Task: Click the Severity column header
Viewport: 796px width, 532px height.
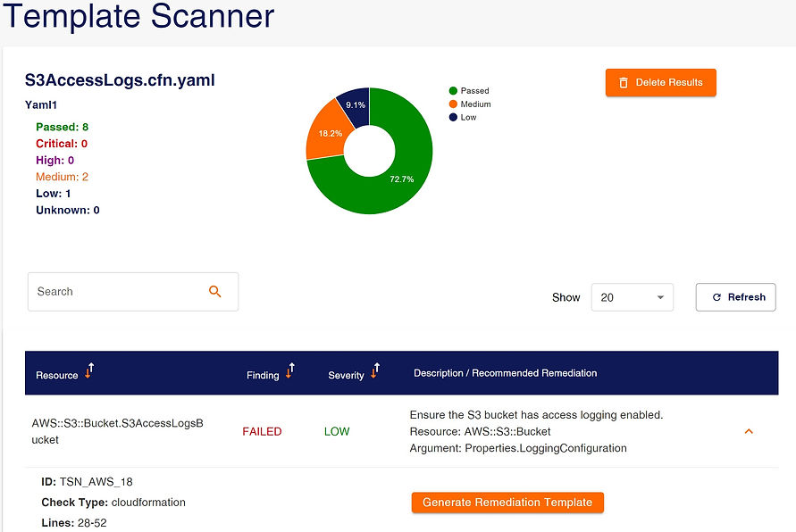Action: click(x=346, y=375)
